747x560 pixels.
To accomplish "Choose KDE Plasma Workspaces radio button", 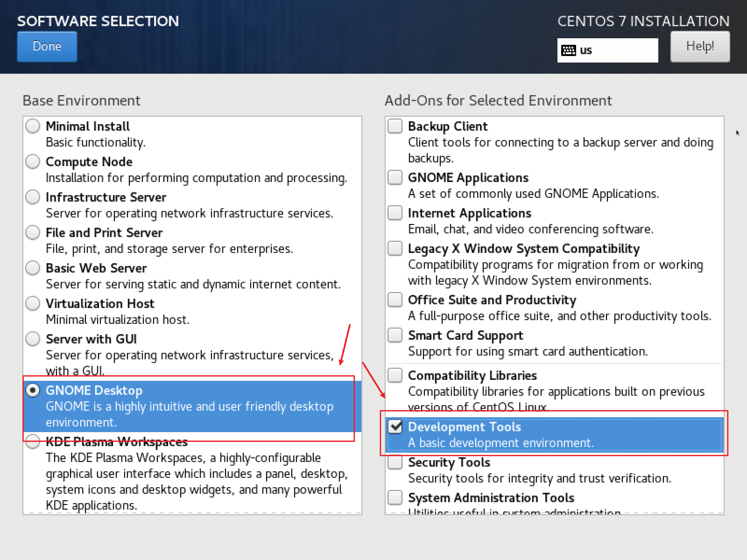I will coord(33,442).
